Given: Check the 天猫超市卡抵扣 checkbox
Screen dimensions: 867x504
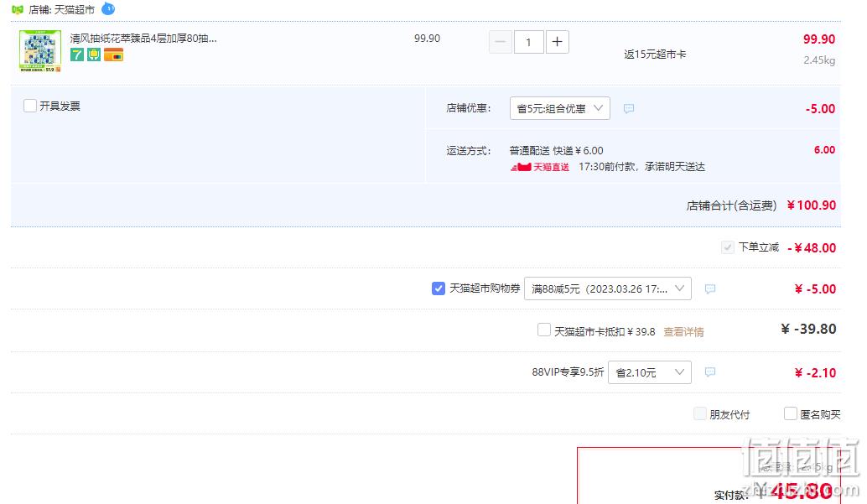Looking at the screenshot, I should pyautogui.click(x=544, y=330).
